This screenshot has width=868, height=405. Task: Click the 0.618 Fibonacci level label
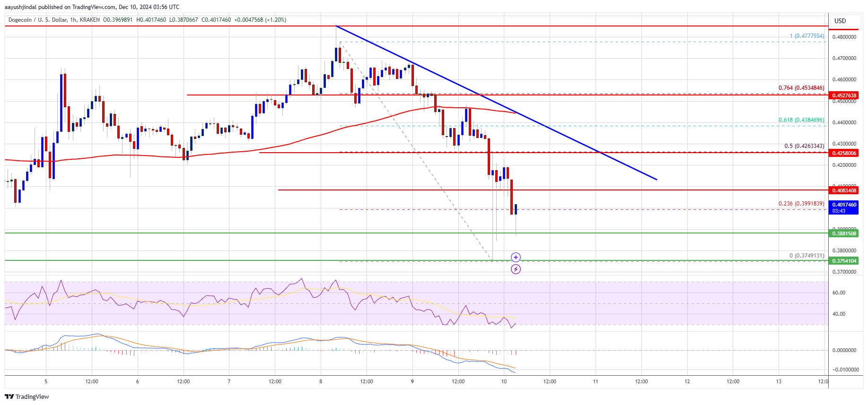[801, 120]
